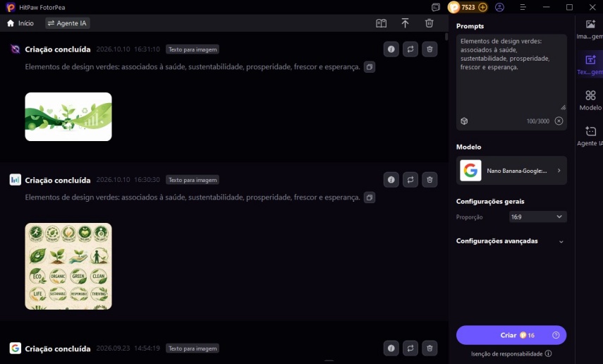Click the Configurações gerais heading
The image size is (603, 364).
click(x=490, y=202)
